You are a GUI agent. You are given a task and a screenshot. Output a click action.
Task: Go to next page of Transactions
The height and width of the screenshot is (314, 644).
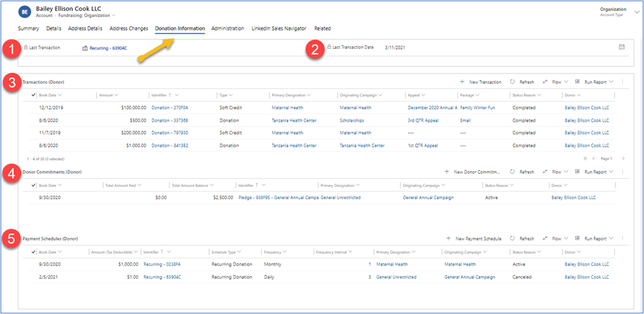click(623, 158)
